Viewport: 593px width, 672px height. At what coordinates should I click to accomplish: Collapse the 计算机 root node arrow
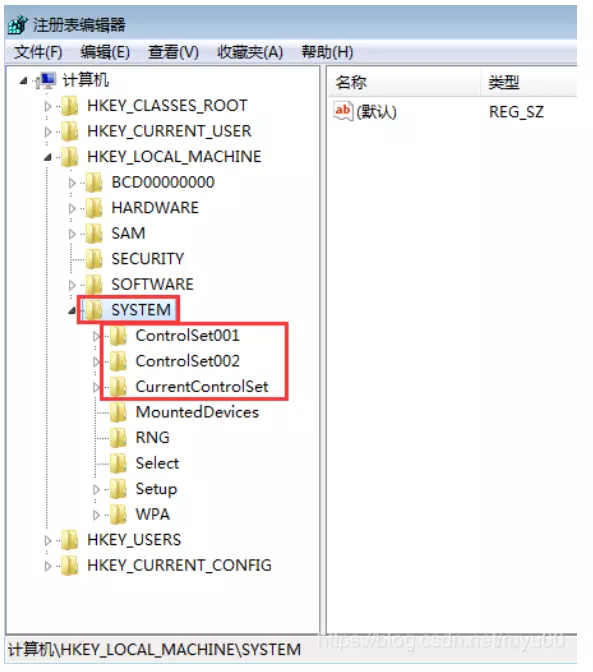tap(24, 81)
